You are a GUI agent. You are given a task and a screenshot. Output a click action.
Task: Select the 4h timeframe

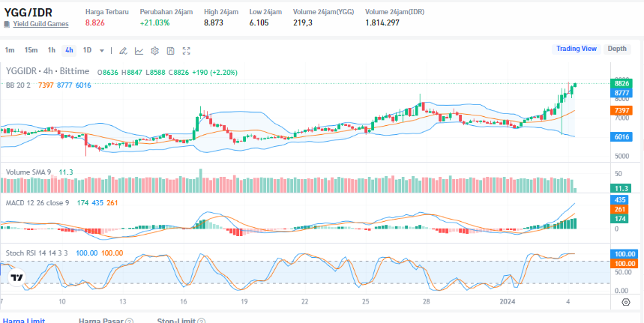tap(69, 50)
